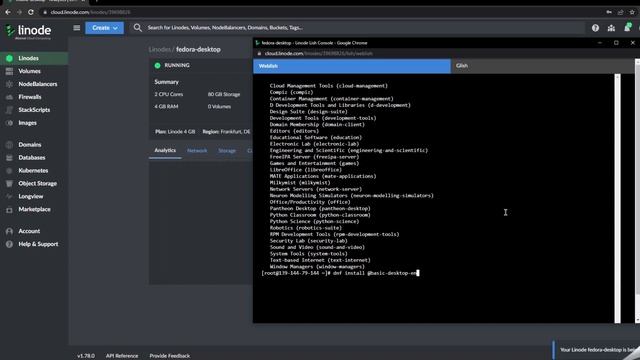Select the Analytics tab
The width and height of the screenshot is (640, 360).
165,150
